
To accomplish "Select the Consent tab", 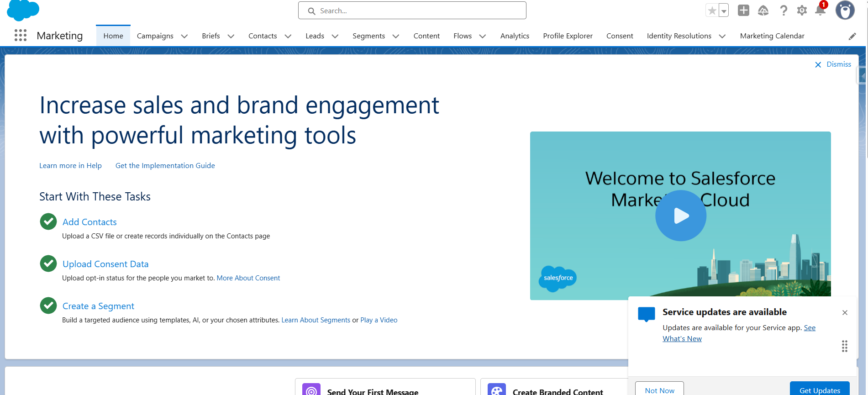I will coord(620,36).
